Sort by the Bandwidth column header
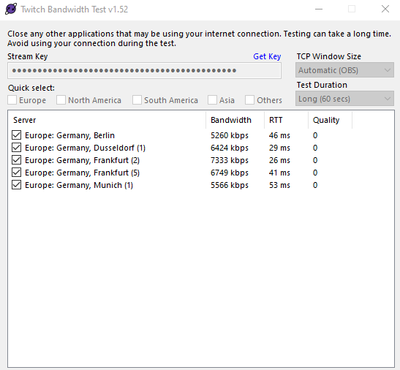Viewport: 400px width, 370px height. tap(235, 120)
